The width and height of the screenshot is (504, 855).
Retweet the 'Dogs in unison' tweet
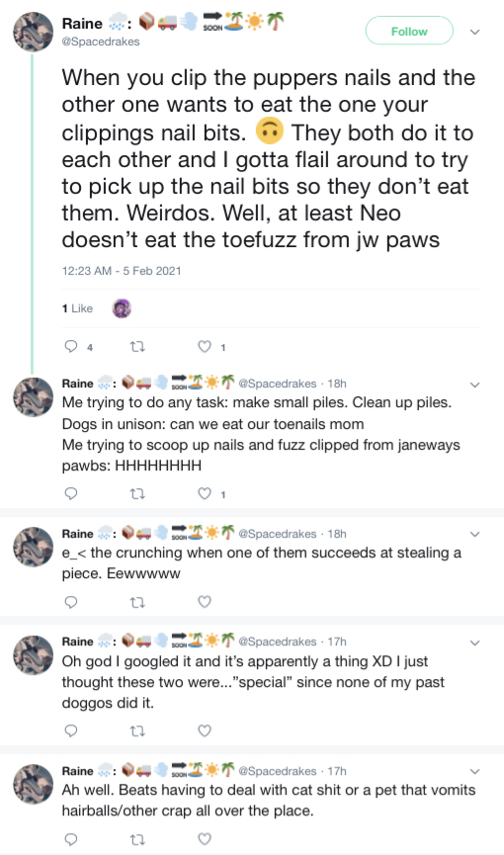[x=136, y=493]
